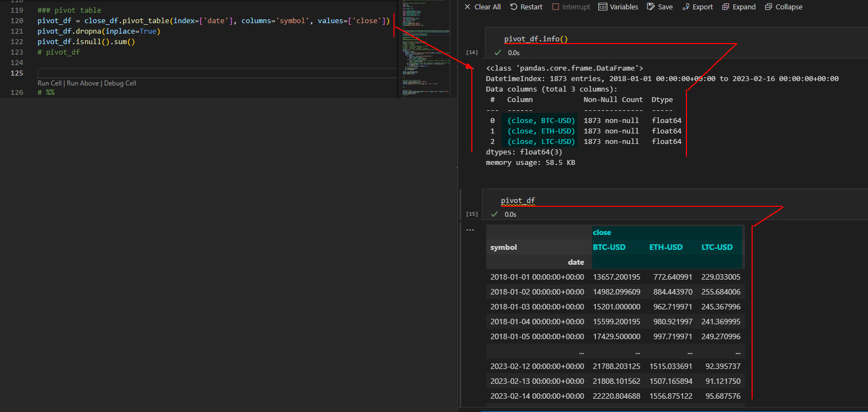The height and width of the screenshot is (412, 868).
Task: Open the output ellipsis menu for cell 15
Action: pos(470,229)
